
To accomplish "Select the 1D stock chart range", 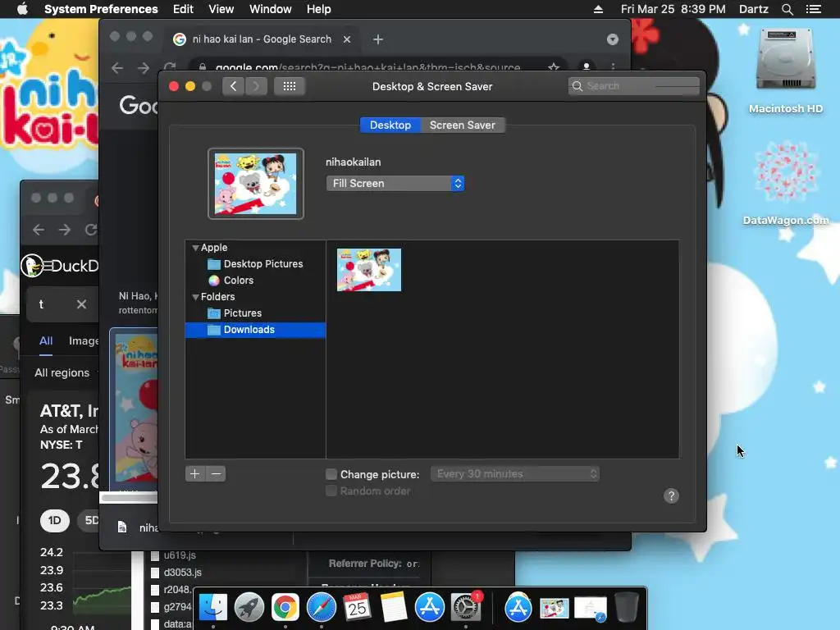I will [55, 521].
